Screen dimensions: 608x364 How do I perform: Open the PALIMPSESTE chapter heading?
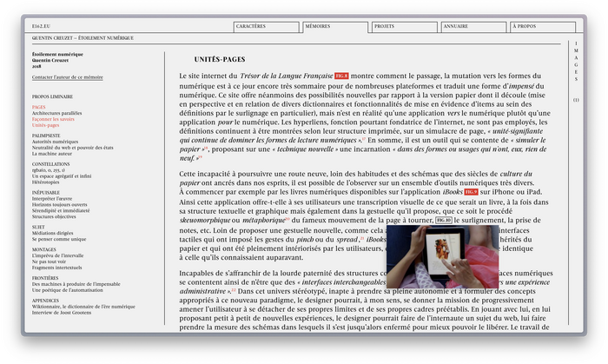[46, 136]
